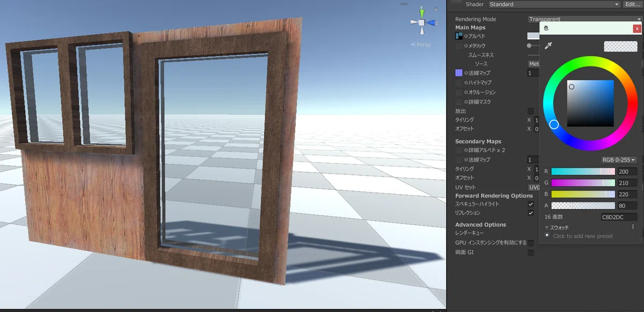Open the Rendering Mode Transparent dropdown
The width and height of the screenshot is (644, 312).
[586, 19]
